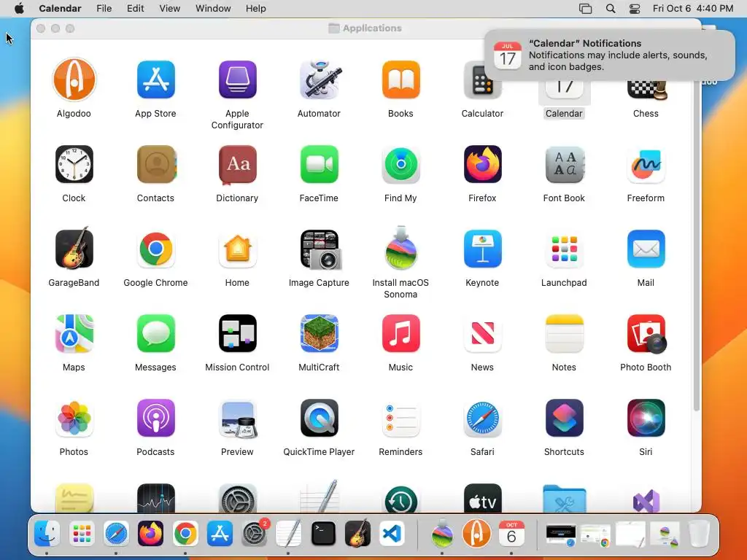Open the News app icon
Viewport: 747px width, 560px height.
click(x=483, y=333)
